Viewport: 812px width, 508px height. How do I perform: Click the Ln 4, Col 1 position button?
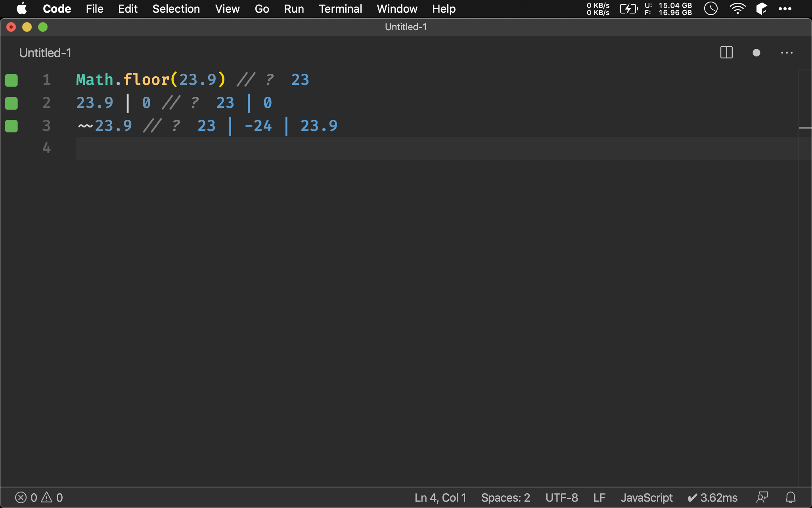pos(440,497)
